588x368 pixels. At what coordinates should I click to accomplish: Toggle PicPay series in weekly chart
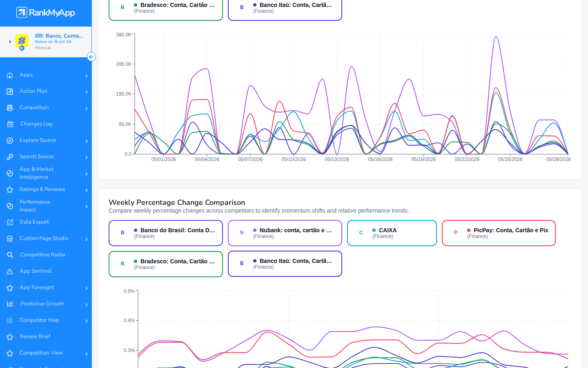coord(499,233)
